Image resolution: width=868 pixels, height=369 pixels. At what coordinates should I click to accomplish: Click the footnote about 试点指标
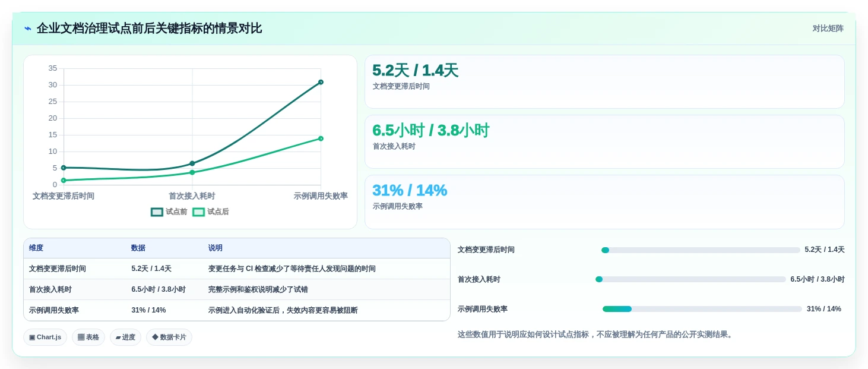[597, 335]
